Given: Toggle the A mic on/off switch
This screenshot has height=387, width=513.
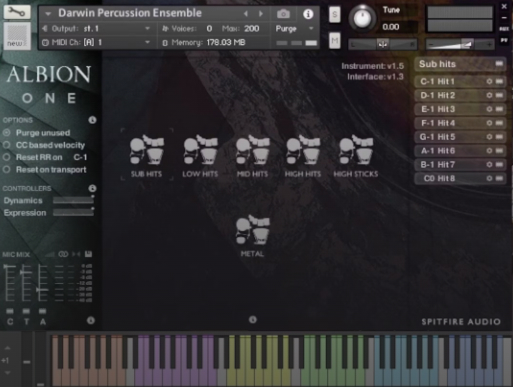Looking at the screenshot, I should coord(42,311).
